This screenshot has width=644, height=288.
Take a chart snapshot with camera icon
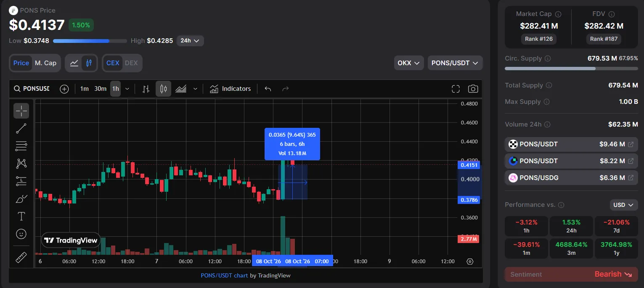coord(473,89)
